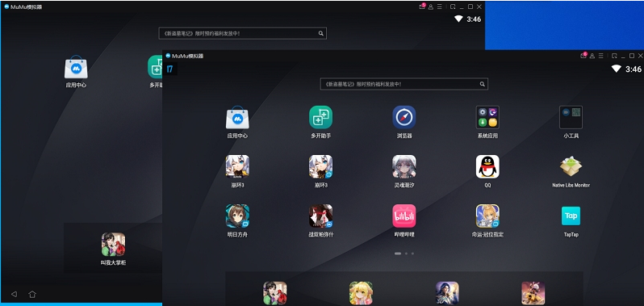Click the MuMu模拟器 title of the front window
This screenshot has height=306, width=644.
click(188, 56)
